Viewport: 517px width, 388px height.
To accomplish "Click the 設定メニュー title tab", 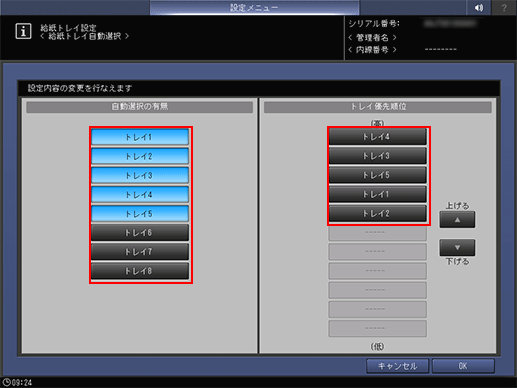I will click(254, 7).
